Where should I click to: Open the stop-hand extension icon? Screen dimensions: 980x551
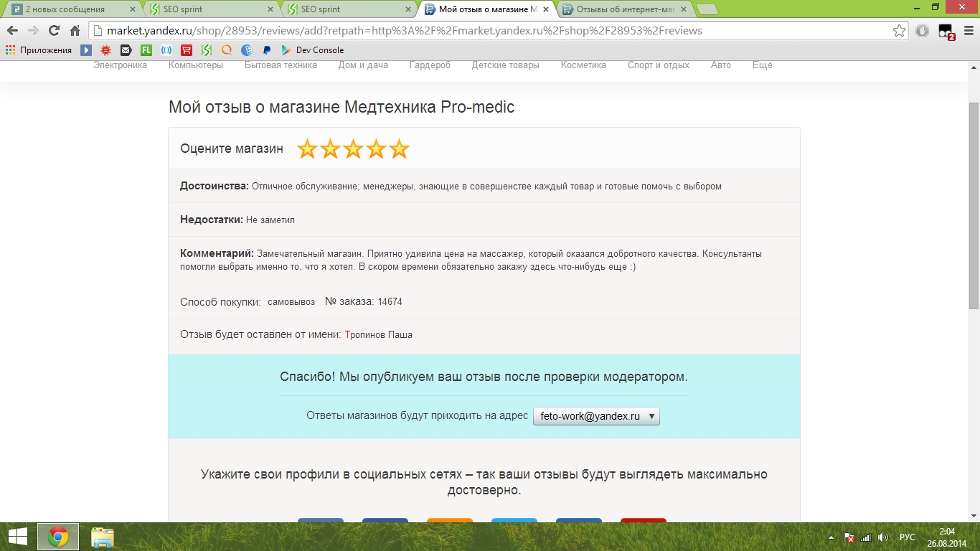923,31
